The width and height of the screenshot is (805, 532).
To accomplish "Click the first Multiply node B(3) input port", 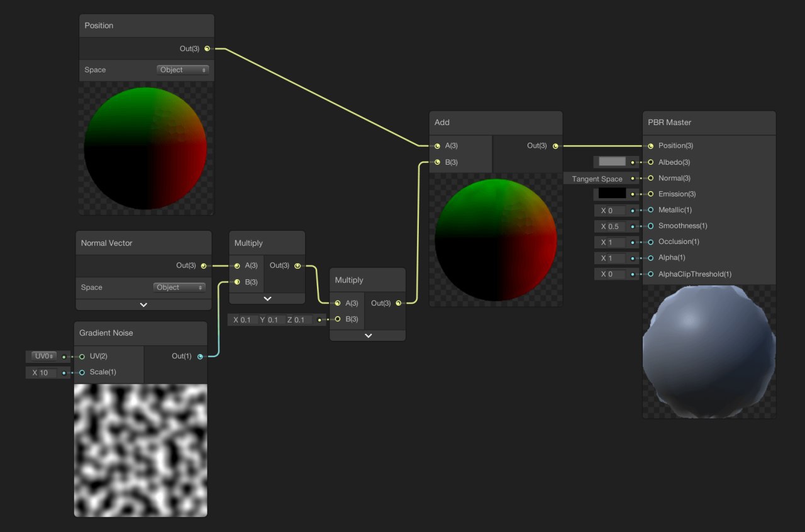I will coord(236,282).
